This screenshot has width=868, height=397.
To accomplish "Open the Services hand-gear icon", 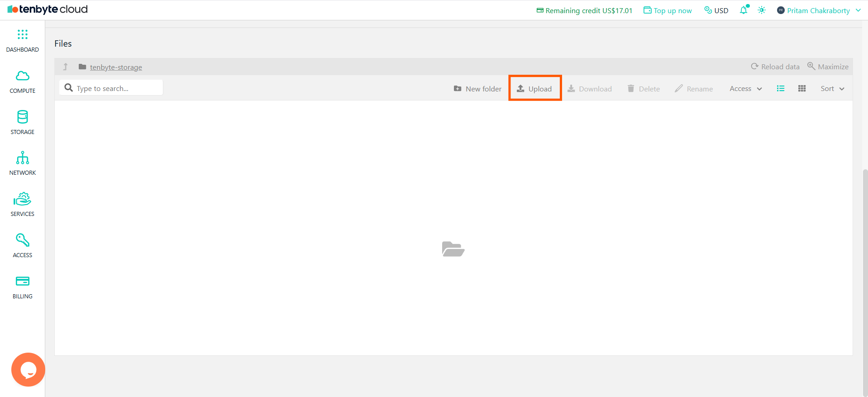I will tap(22, 199).
